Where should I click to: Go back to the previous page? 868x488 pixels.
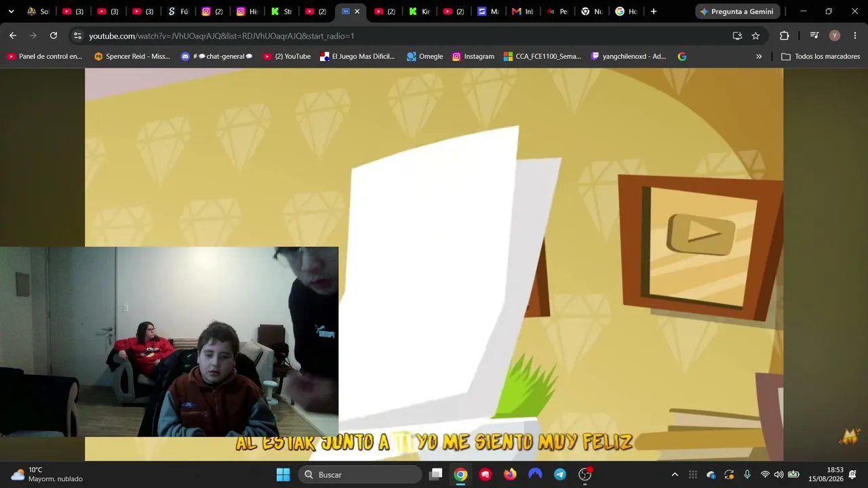click(x=13, y=35)
